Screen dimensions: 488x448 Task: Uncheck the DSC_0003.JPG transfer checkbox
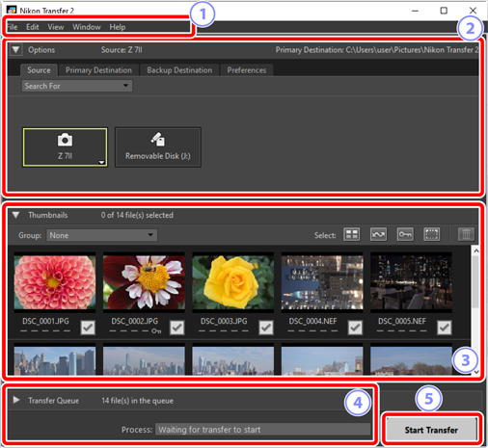click(x=266, y=328)
